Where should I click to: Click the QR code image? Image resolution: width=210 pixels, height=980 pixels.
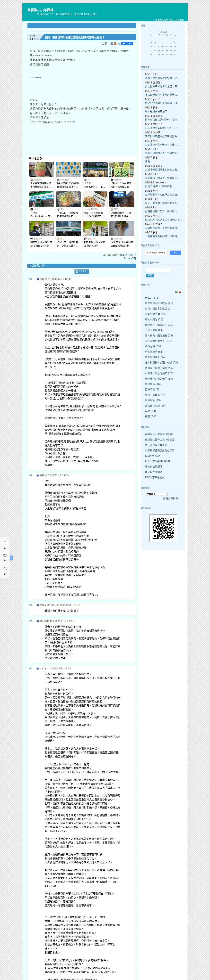click(163, 528)
